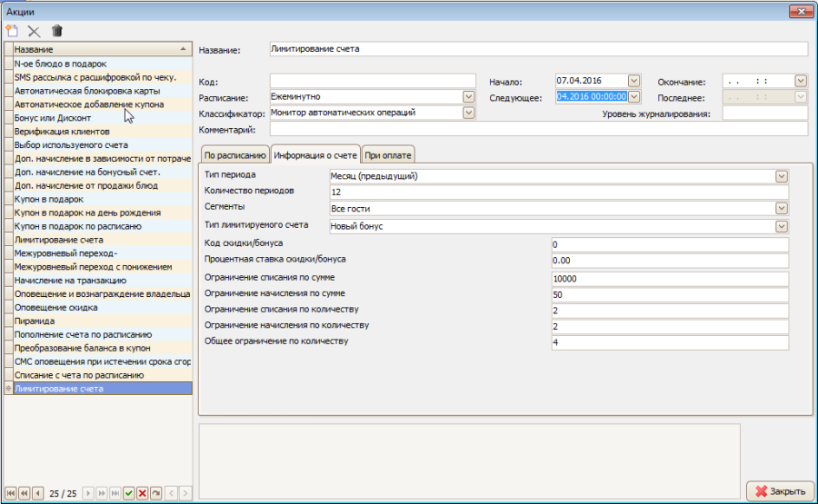Image resolution: width=818 pixels, height=504 pixels.
Task: Switch to the При оплате tab
Action: click(386, 154)
